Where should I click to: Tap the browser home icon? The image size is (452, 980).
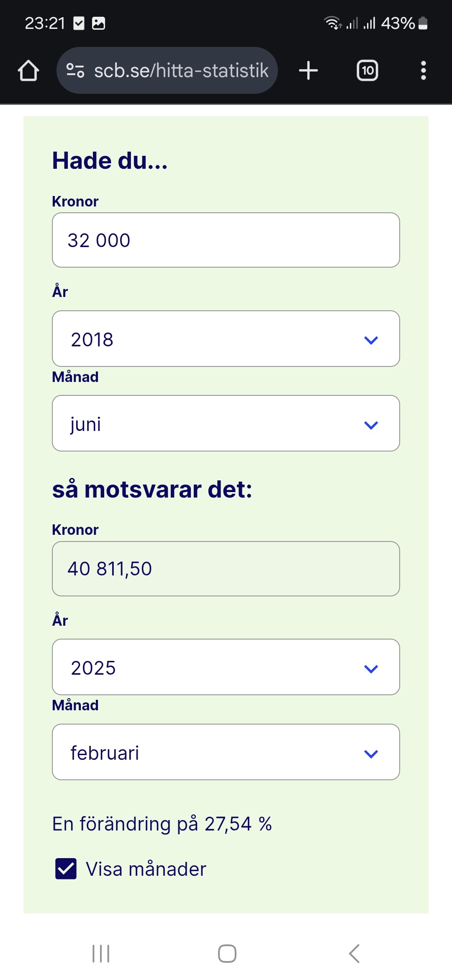click(28, 70)
